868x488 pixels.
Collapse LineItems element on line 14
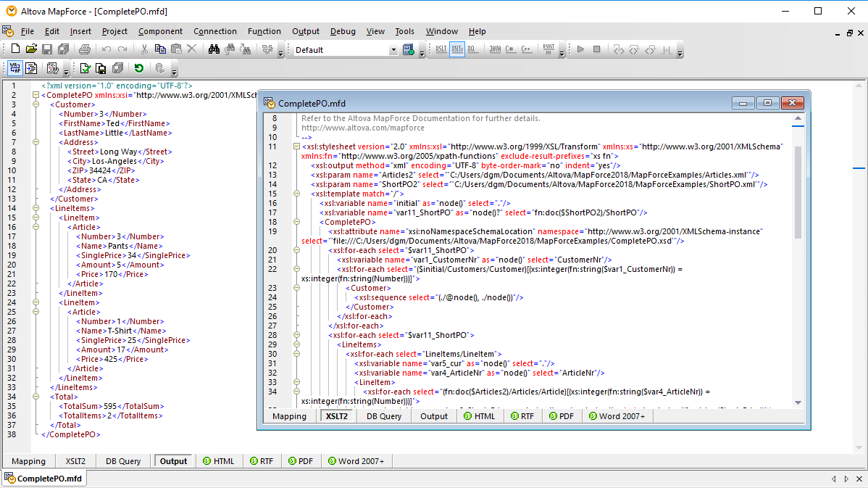point(36,208)
